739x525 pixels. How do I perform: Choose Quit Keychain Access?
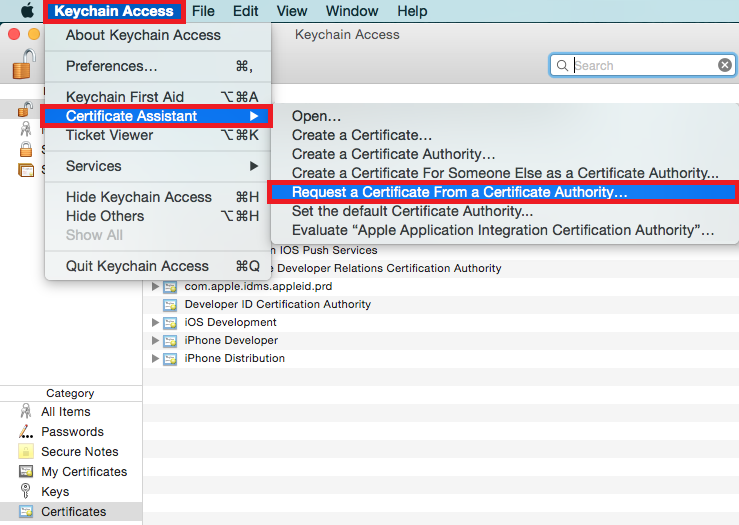point(158,266)
